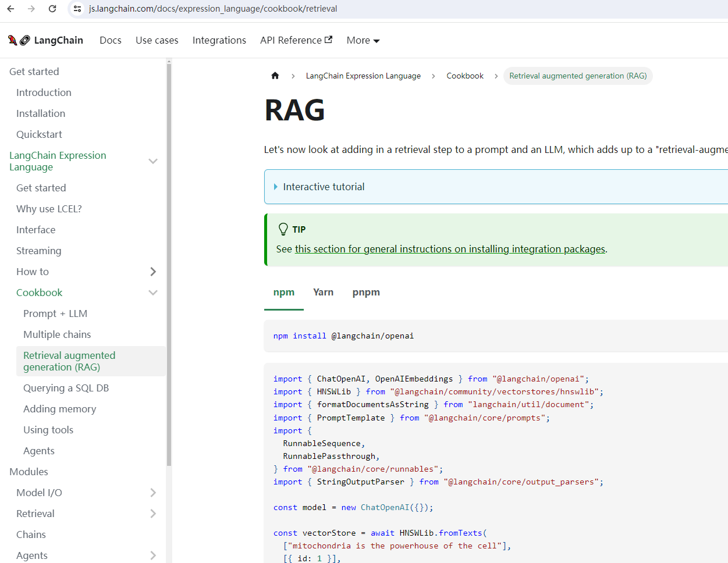Expand the Model I/O chevron
Screen dimensions: 728x563
point(153,493)
